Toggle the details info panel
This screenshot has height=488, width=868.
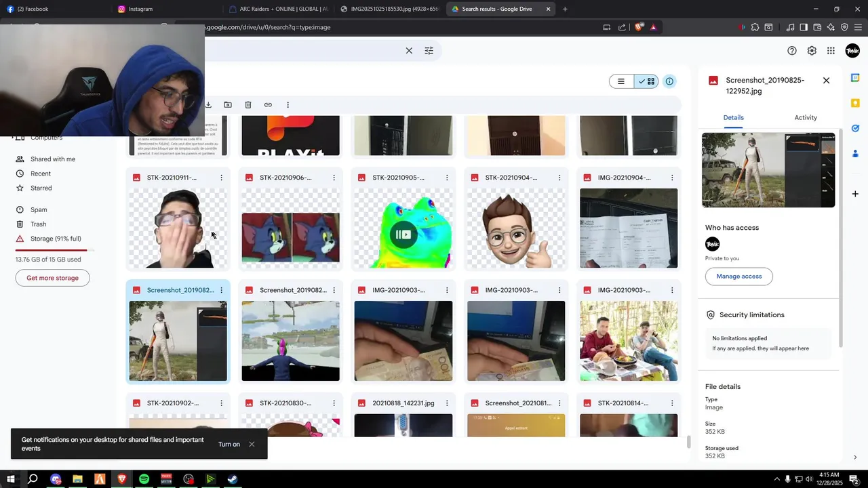pos(669,81)
